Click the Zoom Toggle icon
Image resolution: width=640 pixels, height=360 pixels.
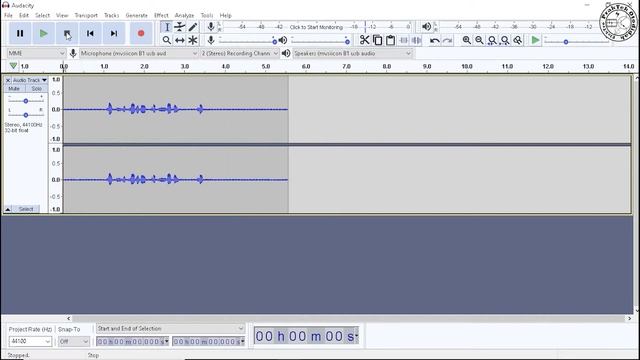tap(518, 40)
